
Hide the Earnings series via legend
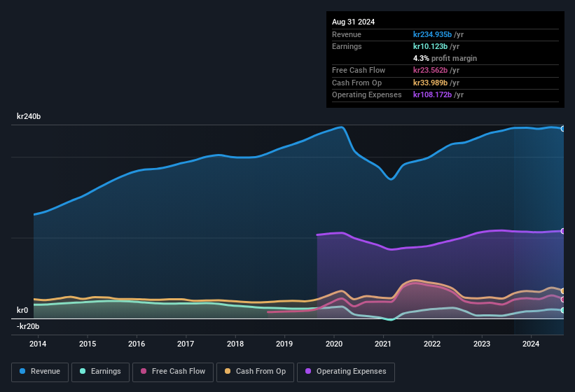[x=100, y=372]
